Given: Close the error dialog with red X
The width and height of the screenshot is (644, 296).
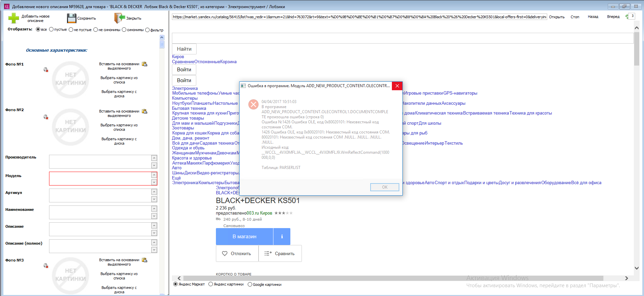Looking at the screenshot, I should tap(397, 86).
